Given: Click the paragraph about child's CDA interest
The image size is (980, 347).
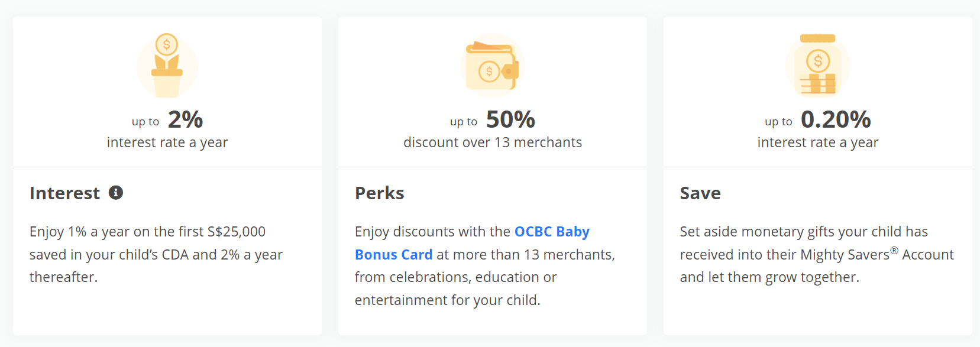Looking at the screenshot, I should tap(156, 254).
